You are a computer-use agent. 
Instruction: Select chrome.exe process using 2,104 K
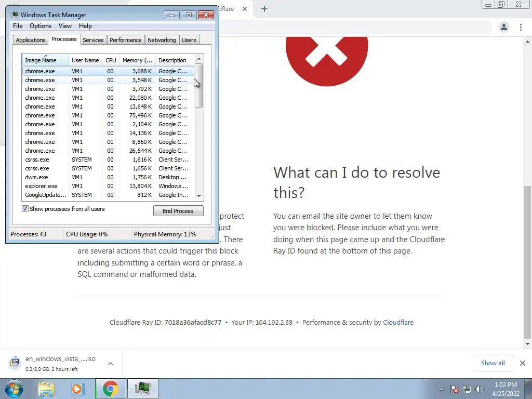[109, 124]
